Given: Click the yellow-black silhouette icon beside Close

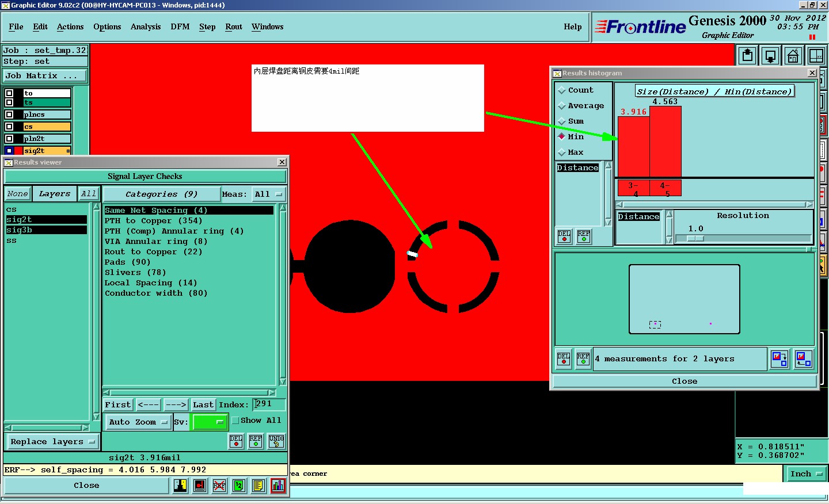Looking at the screenshot, I should pos(180,486).
